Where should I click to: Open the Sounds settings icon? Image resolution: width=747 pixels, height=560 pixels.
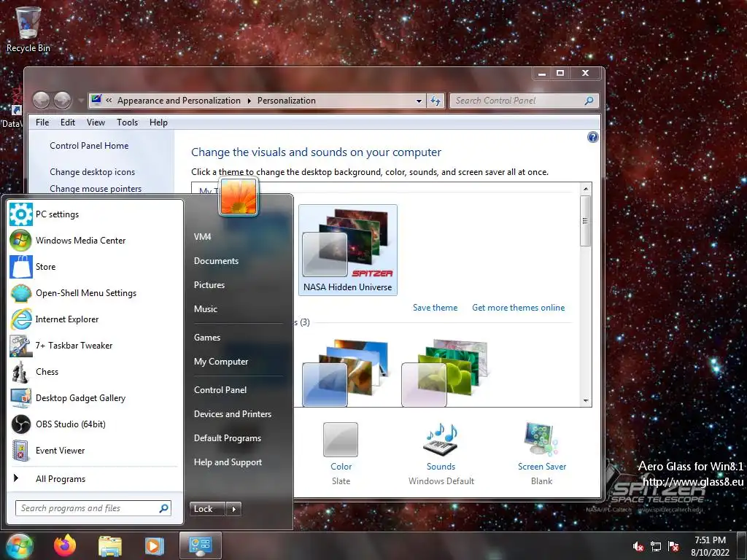(441, 438)
